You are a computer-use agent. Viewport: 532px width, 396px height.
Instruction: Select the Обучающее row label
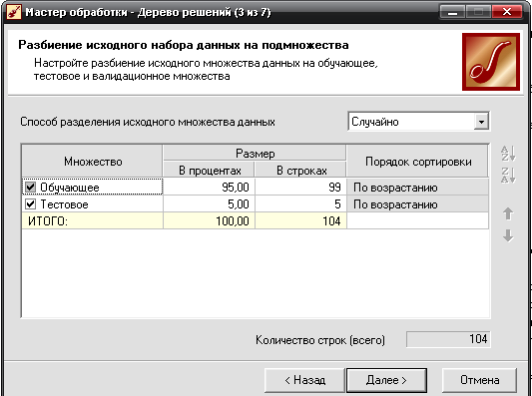point(69,188)
